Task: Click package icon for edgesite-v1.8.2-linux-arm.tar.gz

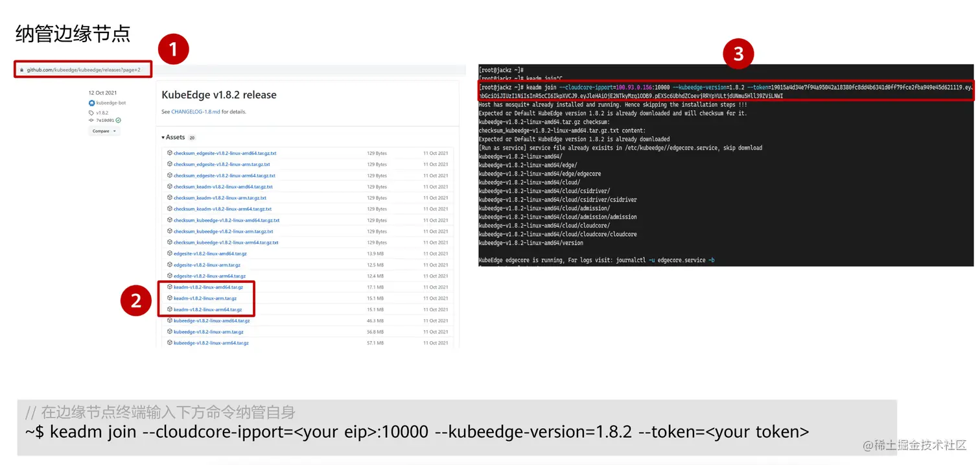Action: 170,265
